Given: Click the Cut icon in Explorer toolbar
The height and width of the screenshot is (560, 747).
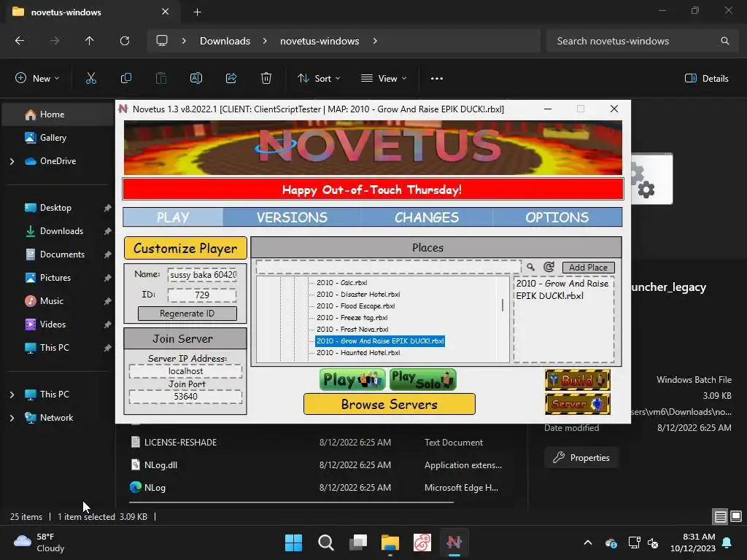Looking at the screenshot, I should 91,78.
